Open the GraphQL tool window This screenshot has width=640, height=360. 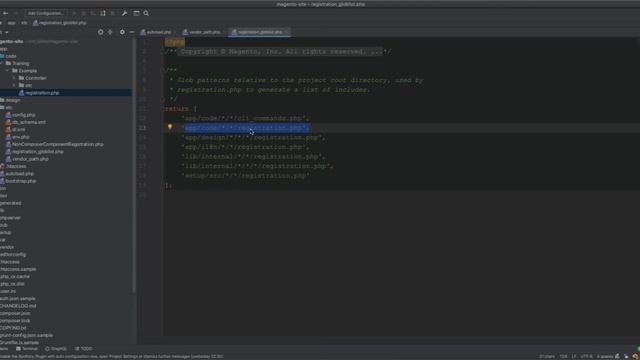click(56, 349)
